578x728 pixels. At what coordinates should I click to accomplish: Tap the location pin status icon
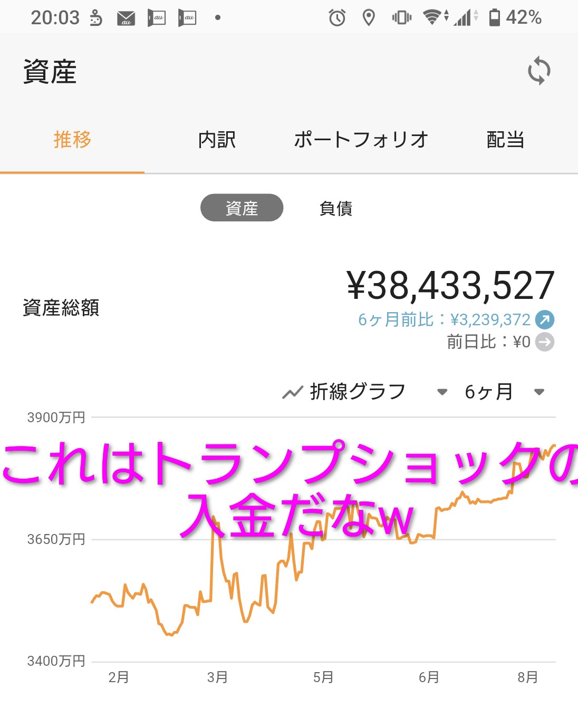(x=369, y=18)
